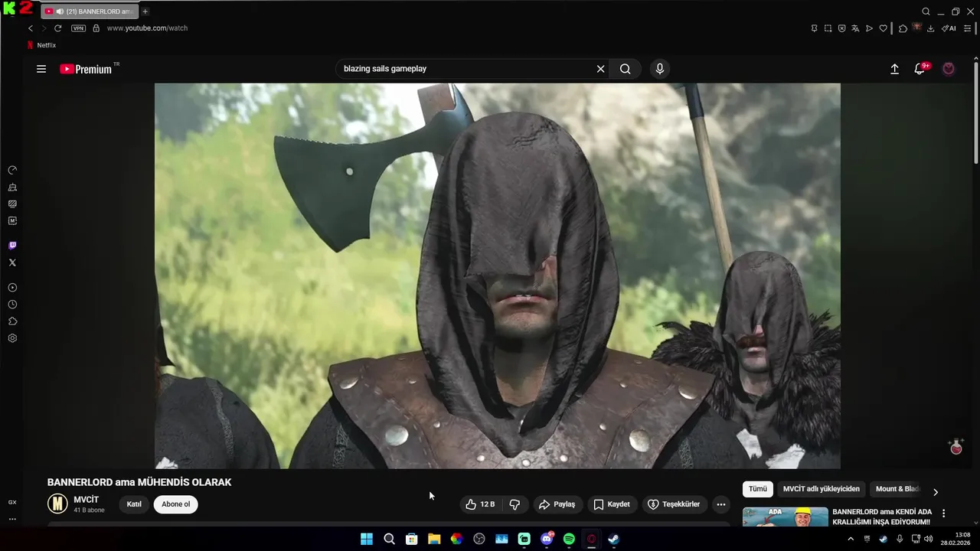Image resolution: width=980 pixels, height=551 pixels.
Task: Open the send-arrow flow icon in address bar
Action: 869,28
